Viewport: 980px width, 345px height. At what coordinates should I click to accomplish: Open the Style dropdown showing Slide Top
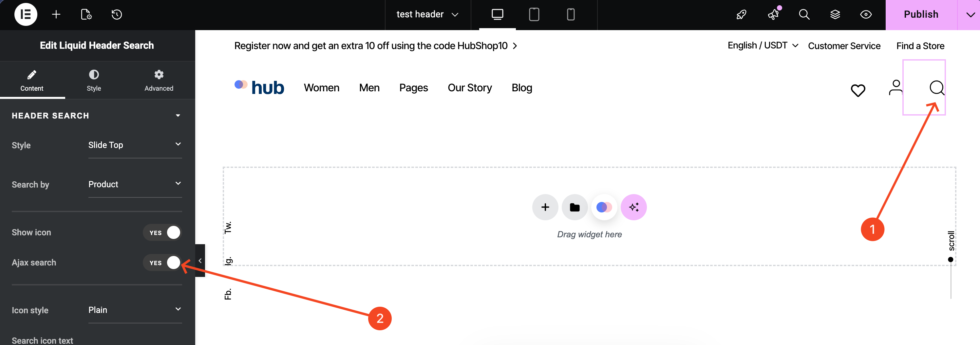click(x=135, y=145)
